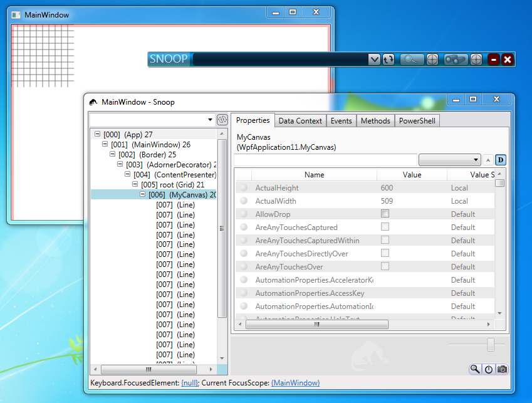The width and height of the screenshot is (532, 403).
Task: Click the AutomationProperties.AccessKey property name
Action: tap(310, 293)
